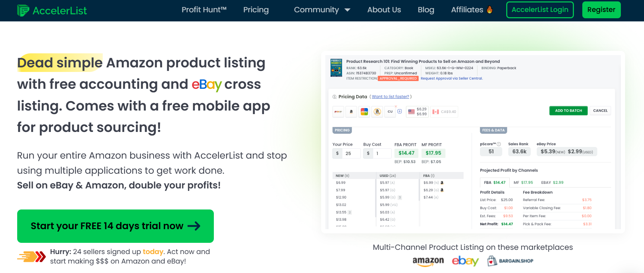Screen dimensions: 644x273
Task: Switch to the MF $17.95 profit tab
Action: [523, 182]
